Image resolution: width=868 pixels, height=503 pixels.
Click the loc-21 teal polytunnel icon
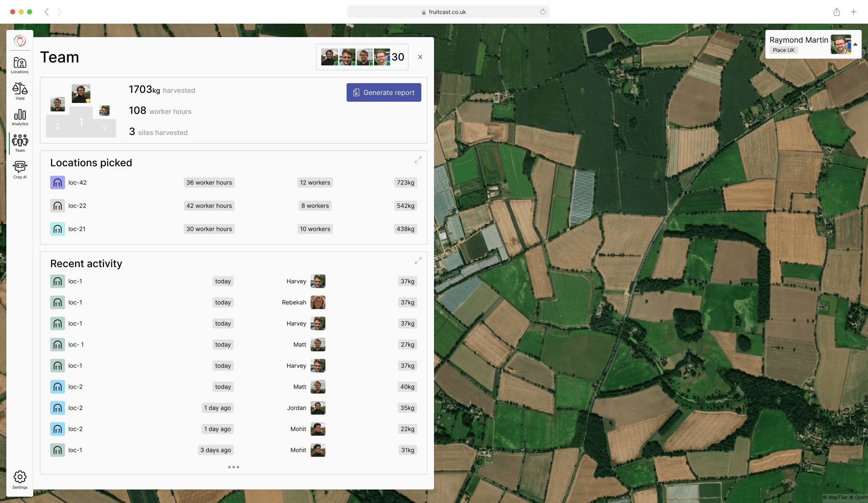(57, 229)
